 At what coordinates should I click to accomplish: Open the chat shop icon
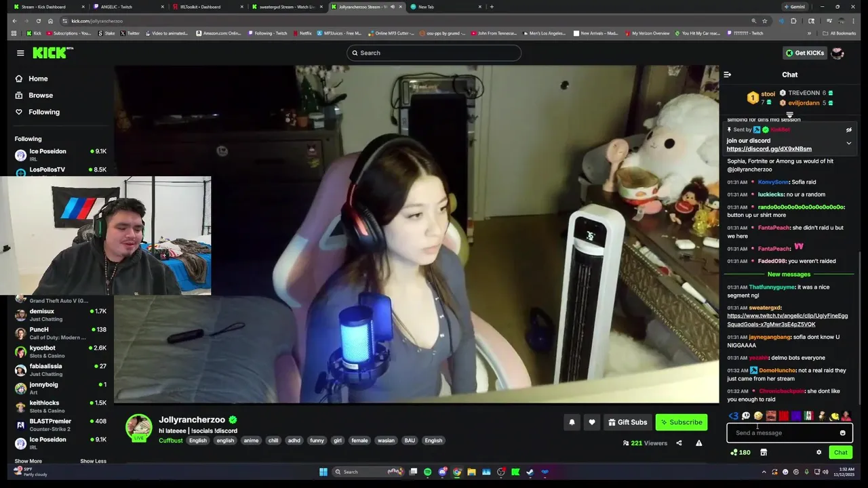click(764, 452)
